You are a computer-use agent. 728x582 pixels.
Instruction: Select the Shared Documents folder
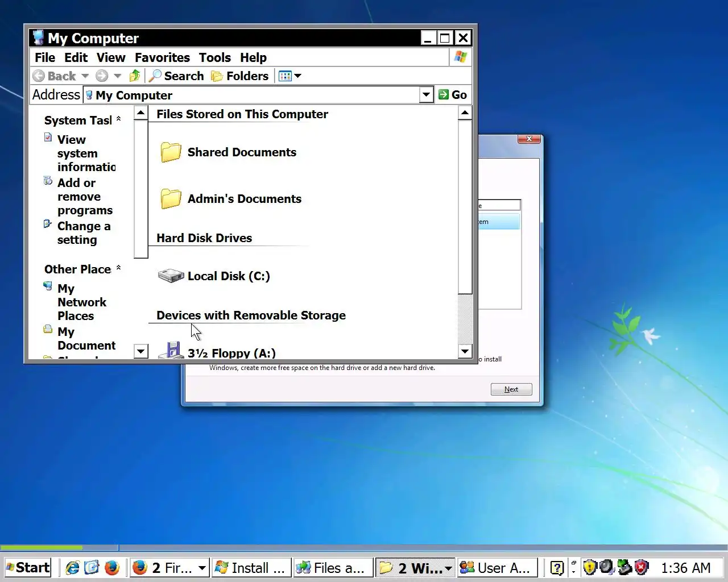[227, 152]
